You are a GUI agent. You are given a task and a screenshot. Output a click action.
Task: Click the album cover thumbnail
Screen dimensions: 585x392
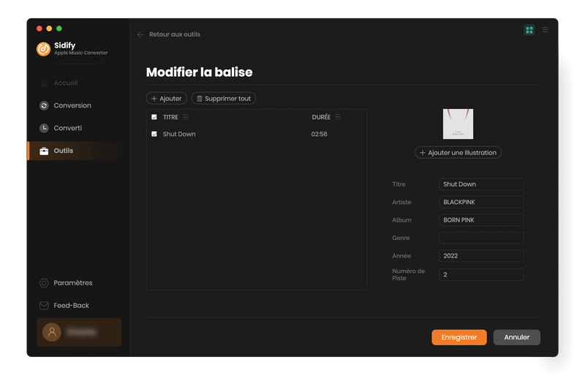click(458, 124)
